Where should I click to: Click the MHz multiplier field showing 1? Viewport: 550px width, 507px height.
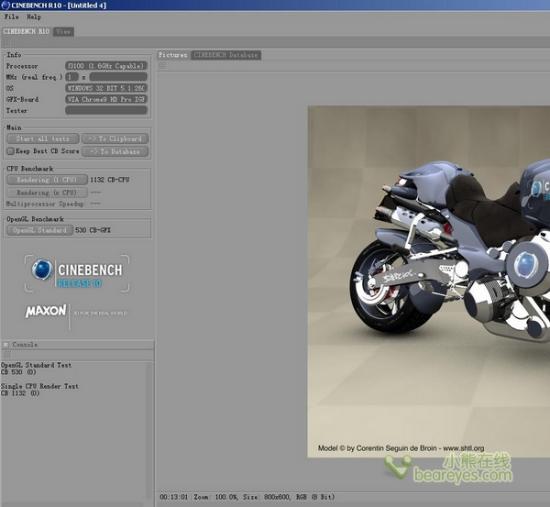pos(72,77)
